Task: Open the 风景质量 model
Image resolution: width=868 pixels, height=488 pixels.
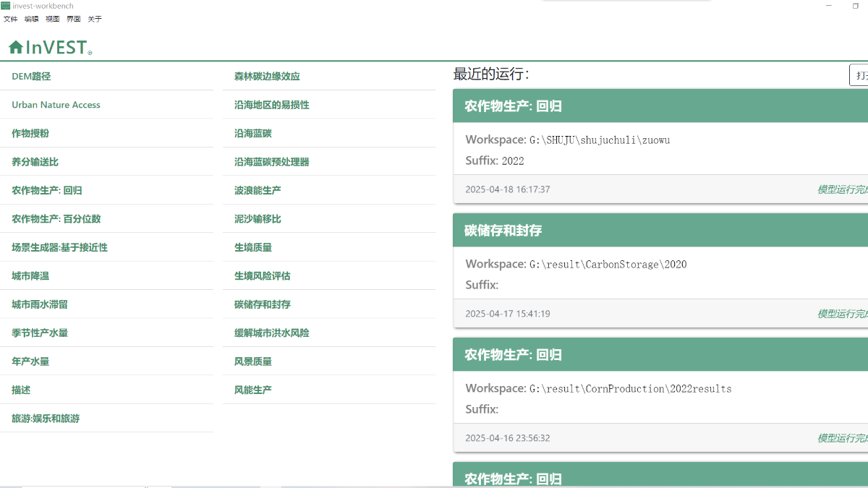Action: point(329,361)
